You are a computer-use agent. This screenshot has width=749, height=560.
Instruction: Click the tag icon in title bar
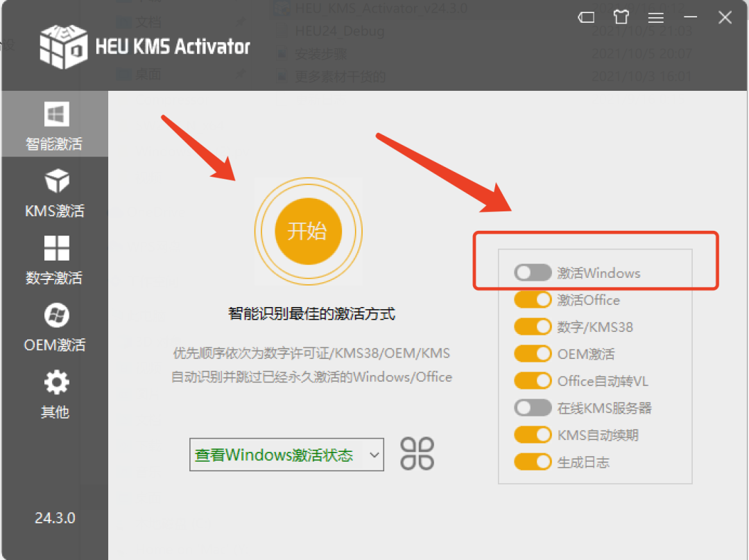[587, 18]
